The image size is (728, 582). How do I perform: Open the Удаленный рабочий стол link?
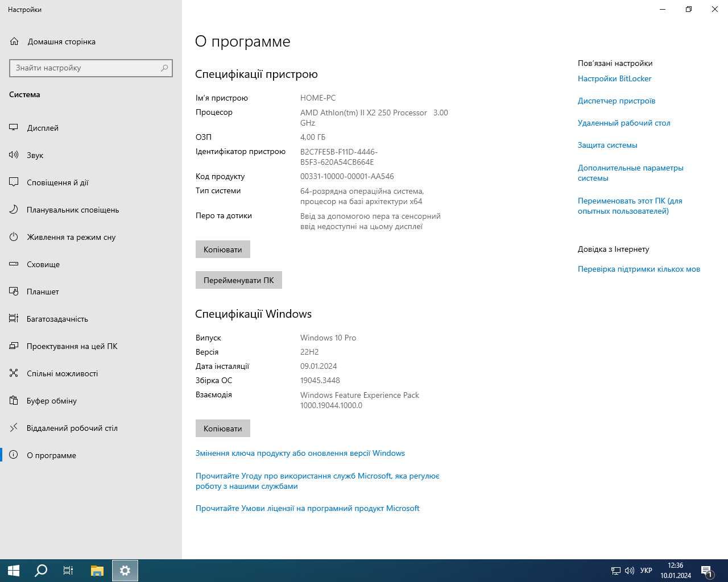(x=624, y=123)
